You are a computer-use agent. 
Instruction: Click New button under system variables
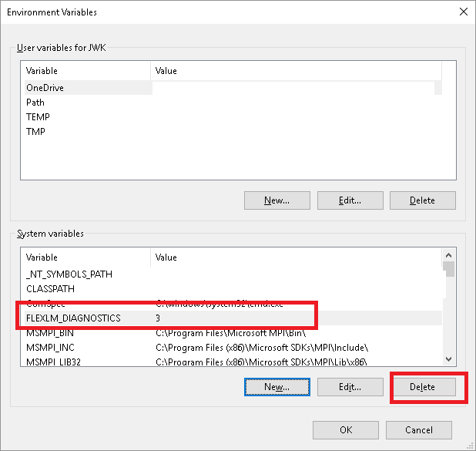pyautogui.click(x=277, y=387)
